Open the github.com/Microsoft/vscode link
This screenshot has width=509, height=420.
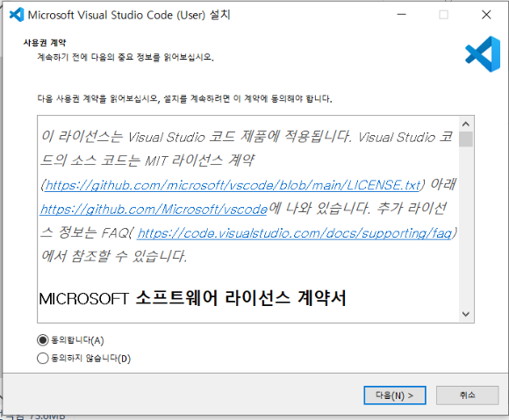click(x=154, y=210)
